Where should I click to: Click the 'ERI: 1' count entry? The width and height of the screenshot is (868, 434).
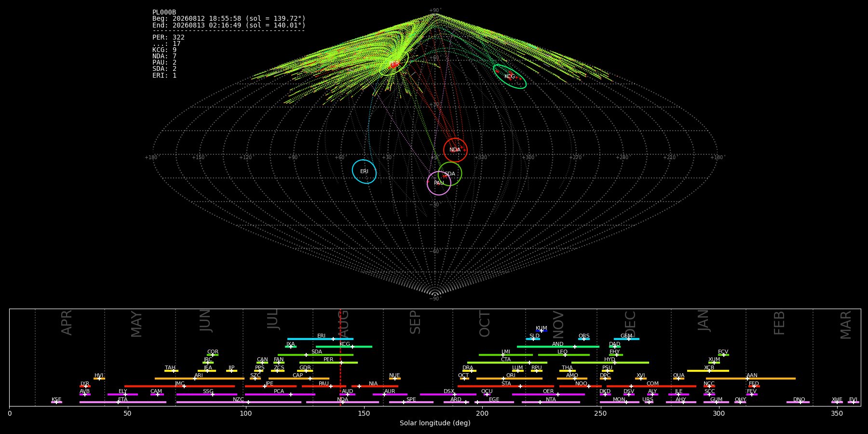point(164,75)
